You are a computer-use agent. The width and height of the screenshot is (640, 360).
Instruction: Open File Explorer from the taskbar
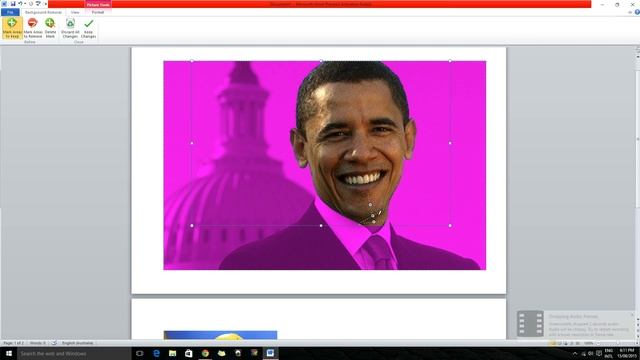[x=173, y=353]
